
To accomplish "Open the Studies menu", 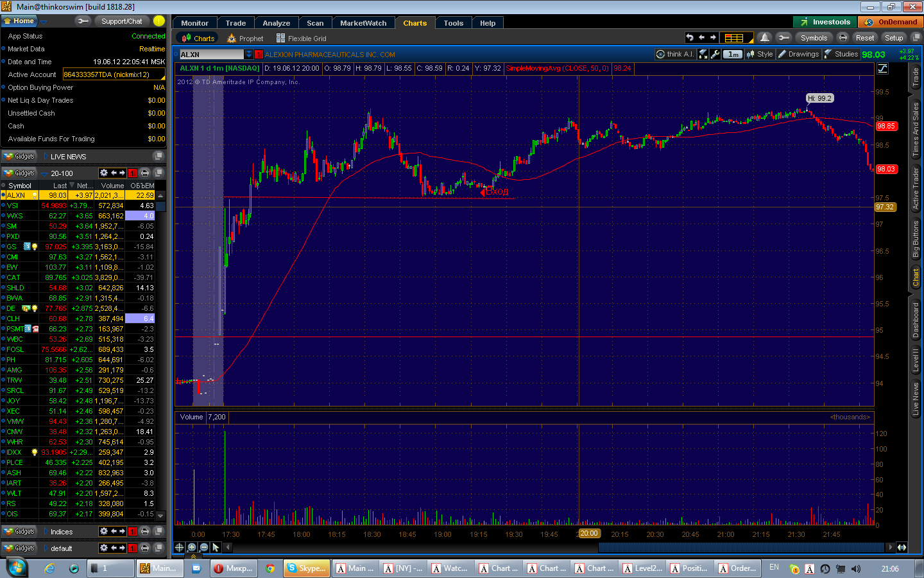I will coord(841,54).
